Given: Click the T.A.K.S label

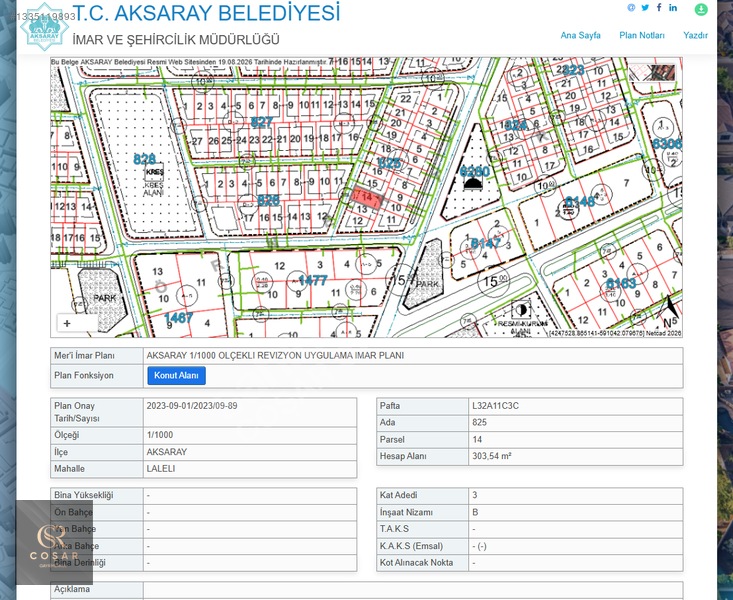Looking at the screenshot, I should click(x=394, y=529).
